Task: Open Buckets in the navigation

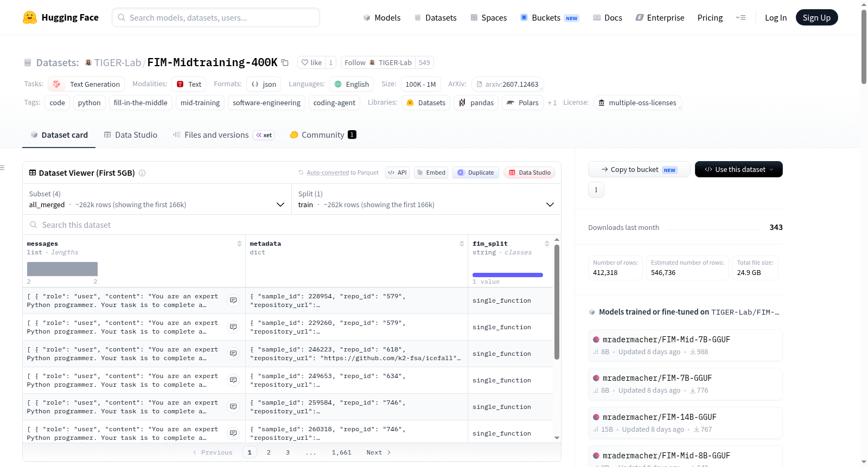Action: (x=550, y=17)
